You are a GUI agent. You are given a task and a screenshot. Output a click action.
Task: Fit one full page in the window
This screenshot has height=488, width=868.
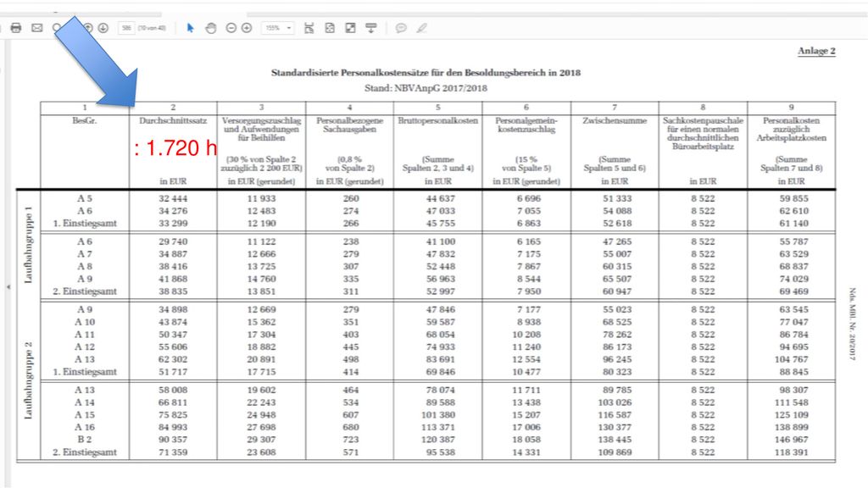pos(330,28)
